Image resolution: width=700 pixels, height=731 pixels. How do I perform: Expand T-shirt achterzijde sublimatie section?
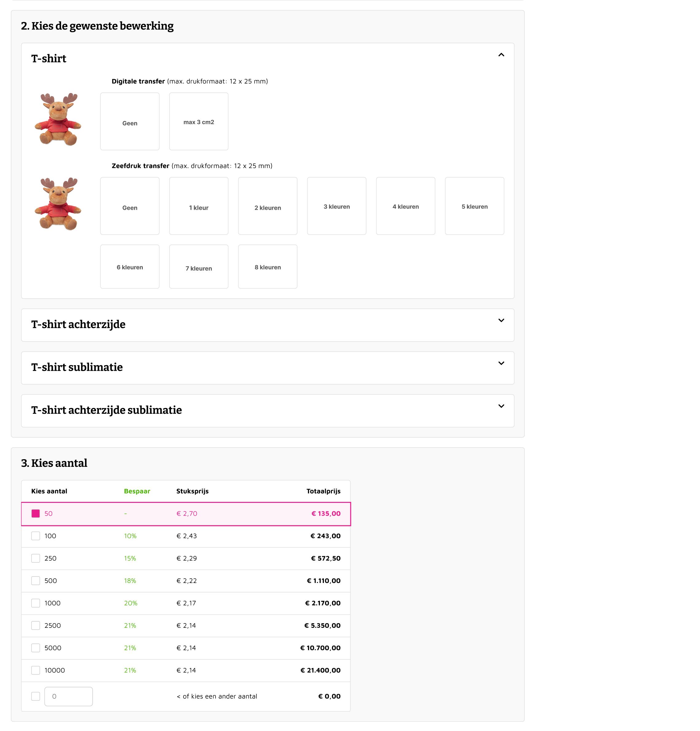coord(500,406)
